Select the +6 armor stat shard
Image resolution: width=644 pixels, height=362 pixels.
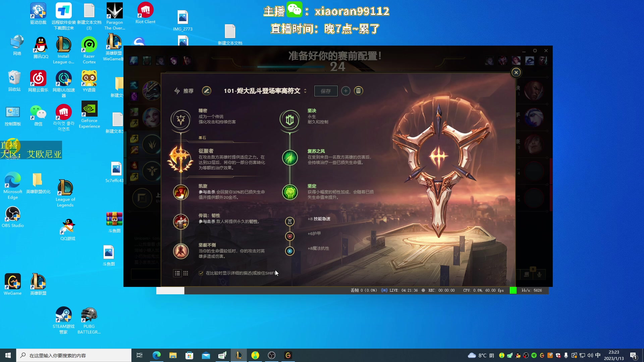[x=290, y=236]
